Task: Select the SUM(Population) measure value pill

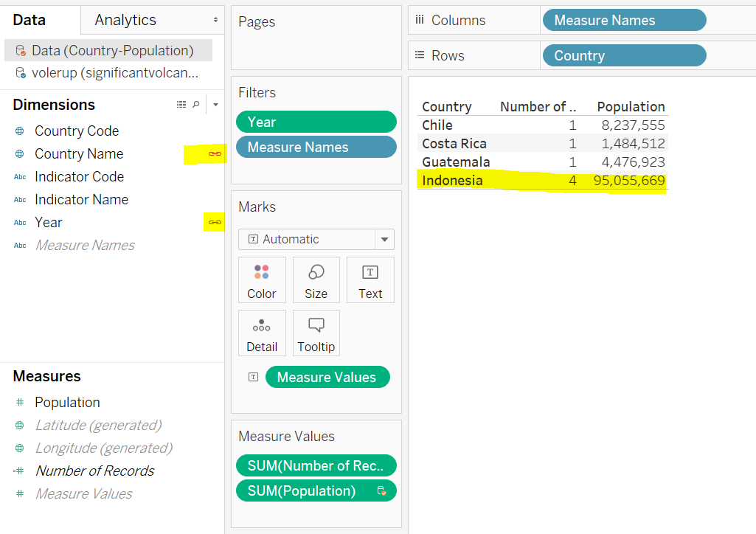Action: click(316, 490)
